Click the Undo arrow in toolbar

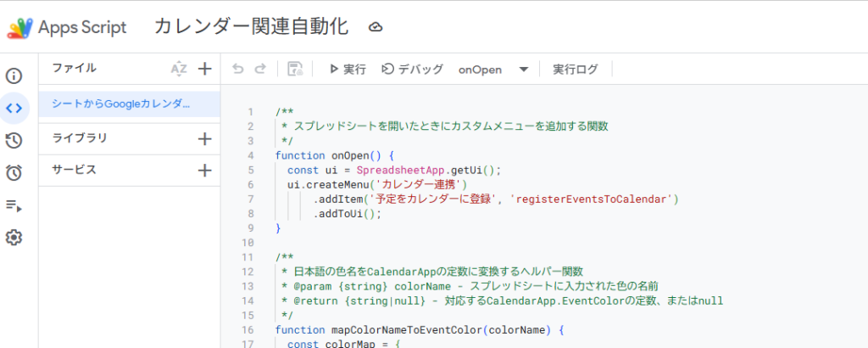click(x=238, y=69)
